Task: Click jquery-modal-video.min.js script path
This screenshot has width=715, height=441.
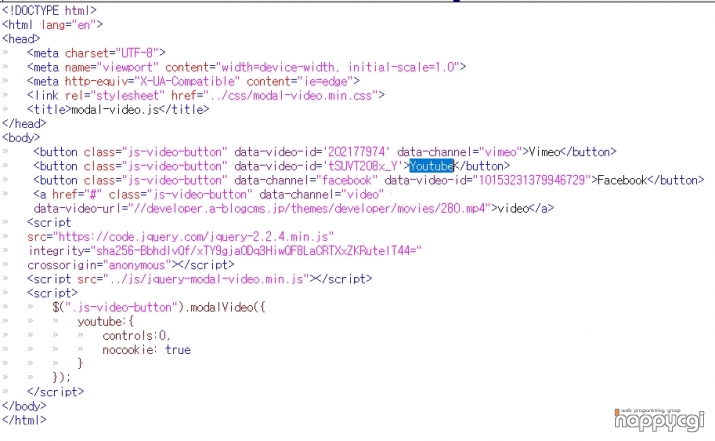Action: [206, 279]
